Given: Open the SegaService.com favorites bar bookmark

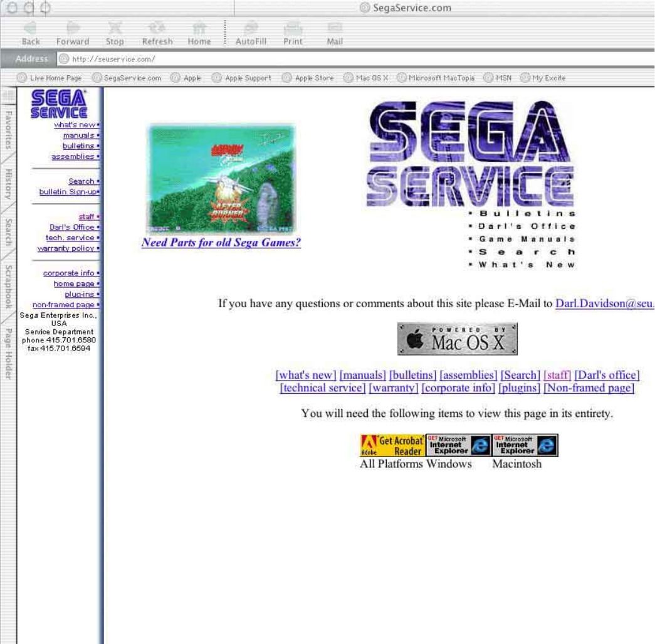Looking at the screenshot, I should tap(127, 78).
